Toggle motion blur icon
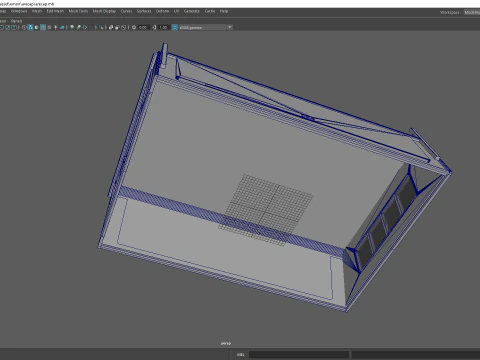Screen dimensions: 480x360 [x=78, y=27]
